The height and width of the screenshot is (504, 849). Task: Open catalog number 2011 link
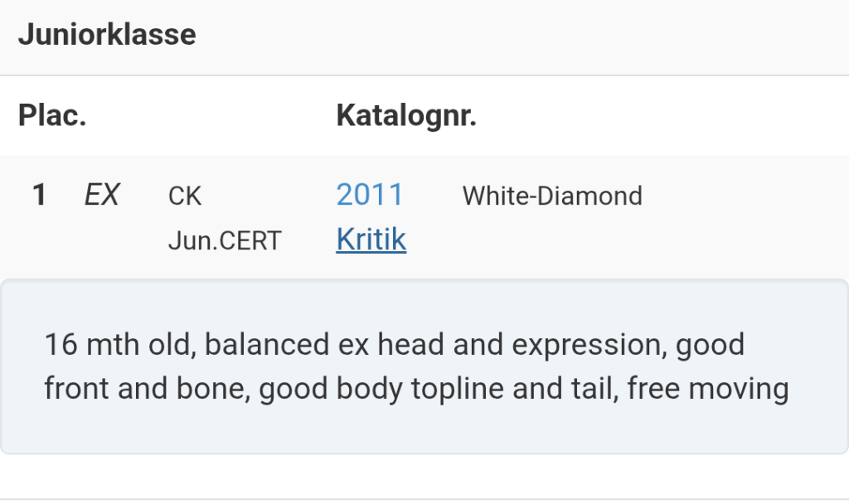(x=369, y=195)
